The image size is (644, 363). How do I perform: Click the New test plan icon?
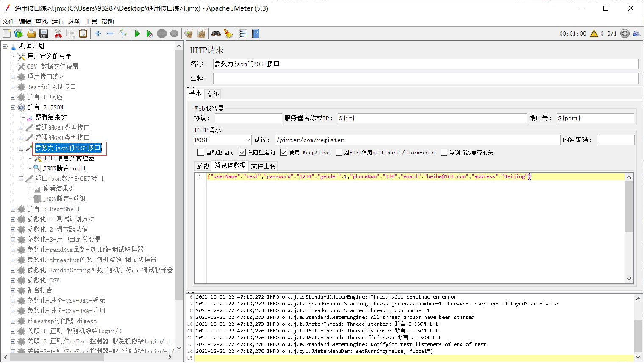(7, 34)
